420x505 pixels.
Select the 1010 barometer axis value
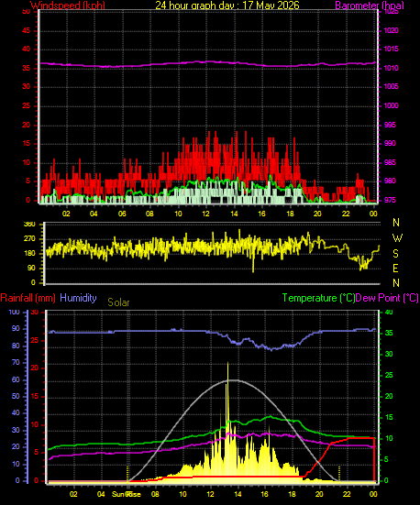pyautogui.click(x=391, y=68)
